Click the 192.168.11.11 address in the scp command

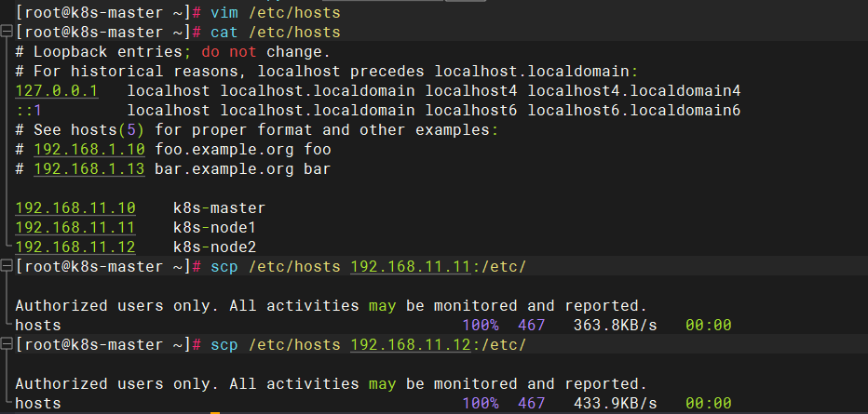point(410,267)
